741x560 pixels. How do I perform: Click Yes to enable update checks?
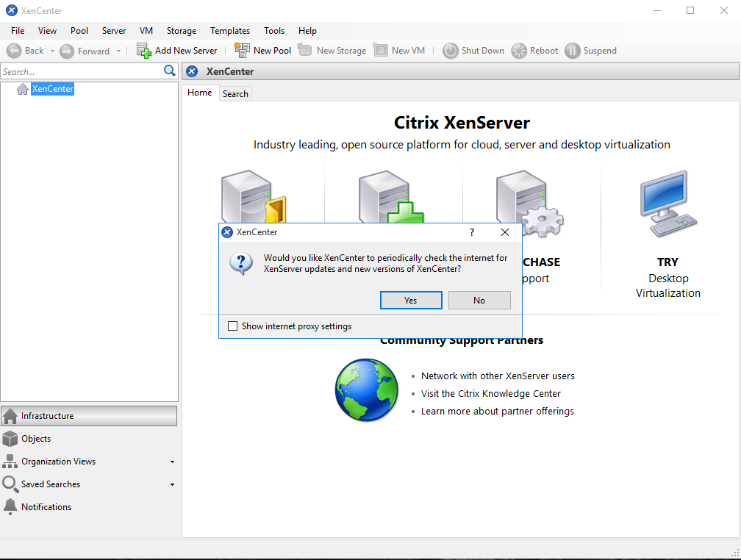pos(411,300)
